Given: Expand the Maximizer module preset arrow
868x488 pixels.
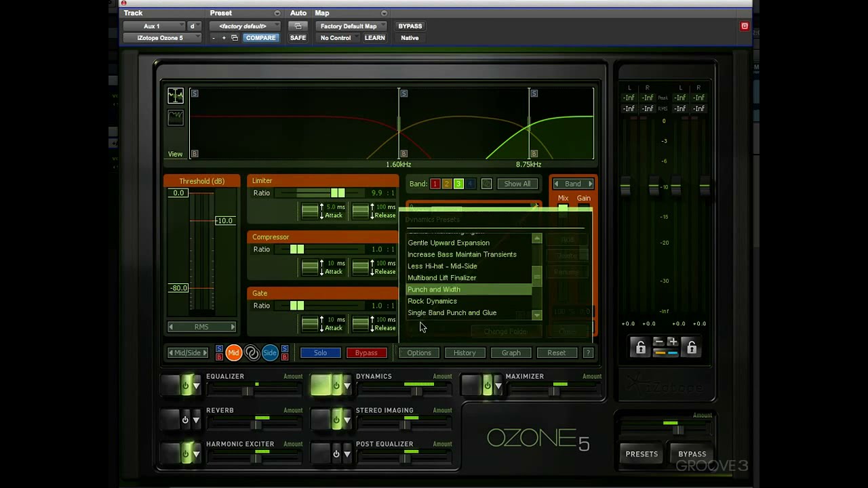Looking at the screenshot, I should click(x=497, y=386).
